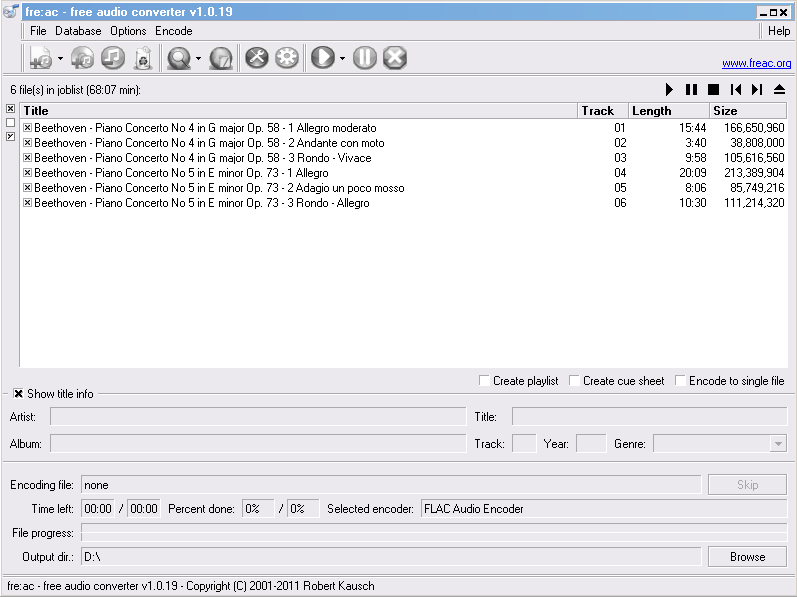Viewport: 797px width, 597px height.
Task: Click the 6 file(s) in joblist label
Action: (x=75, y=90)
